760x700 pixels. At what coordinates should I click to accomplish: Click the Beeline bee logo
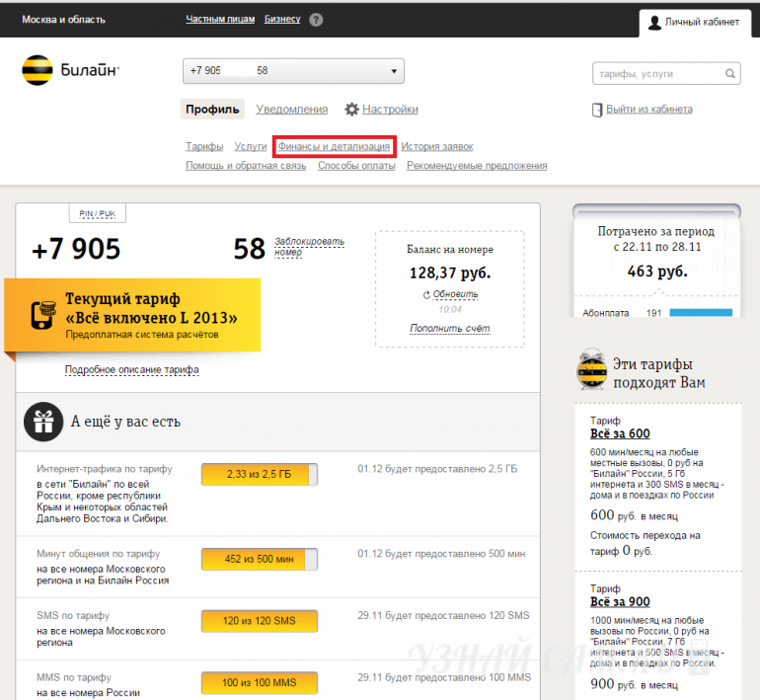(x=38, y=70)
